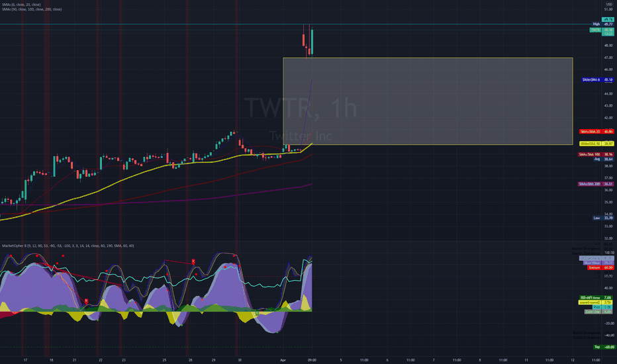Image resolution: width=617 pixels, height=364 pixels.
Task: Select the SMA 6 price label at 45.16
Action: click(597, 79)
